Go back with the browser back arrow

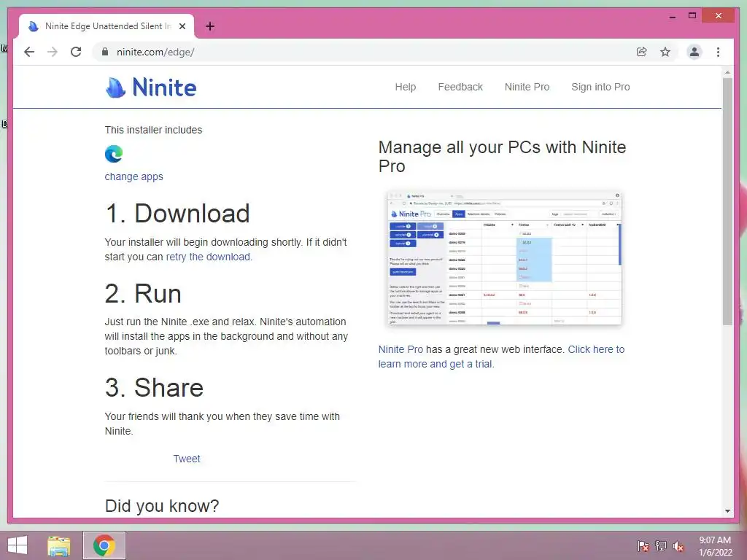tap(29, 52)
